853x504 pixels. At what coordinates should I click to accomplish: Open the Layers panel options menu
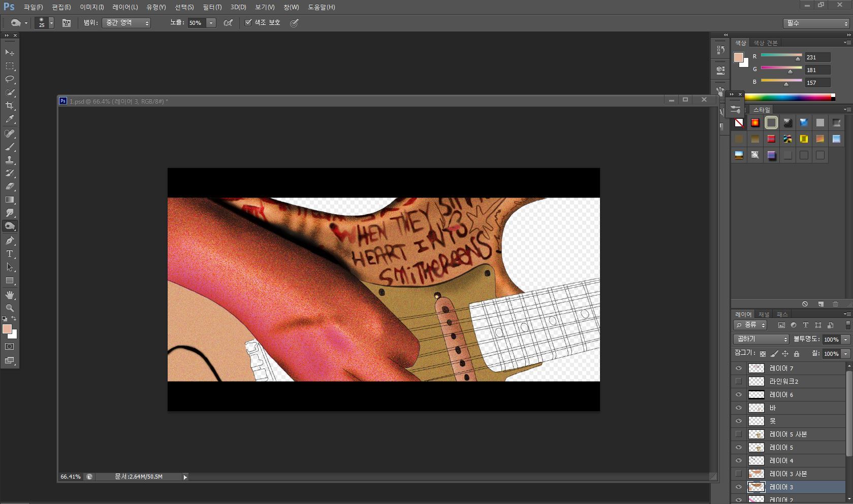[847, 314]
